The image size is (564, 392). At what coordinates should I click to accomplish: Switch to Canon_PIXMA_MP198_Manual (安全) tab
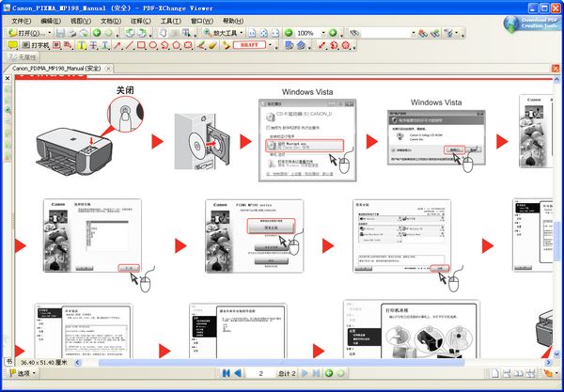tap(56, 69)
